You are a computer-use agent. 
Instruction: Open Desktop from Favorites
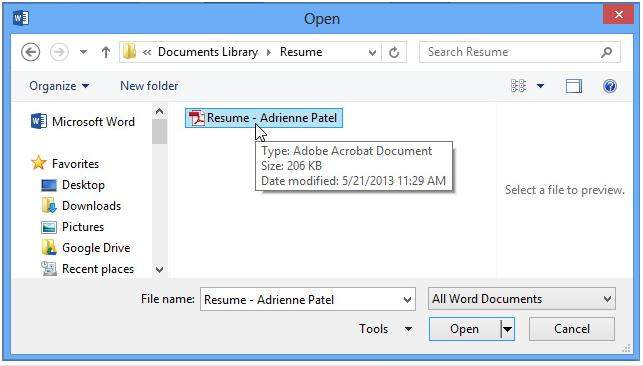click(83, 185)
